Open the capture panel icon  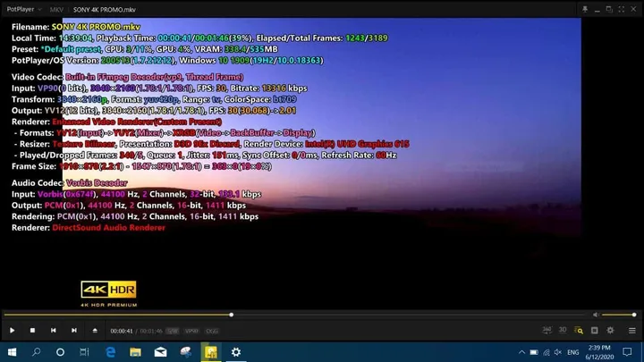(x=595, y=331)
